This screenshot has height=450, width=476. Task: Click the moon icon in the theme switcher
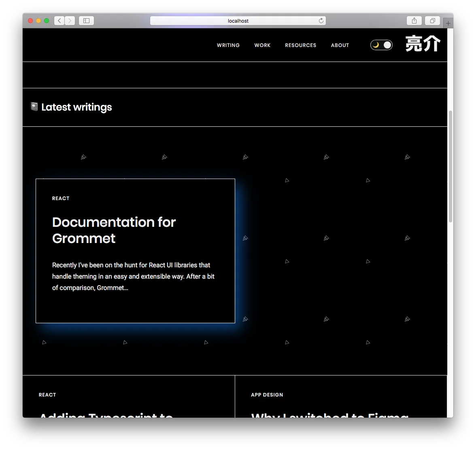point(376,45)
